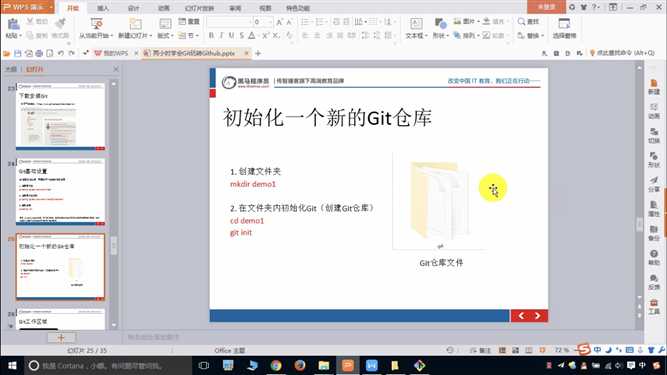Toggle bold formatting B icon

(x=211, y=36)
